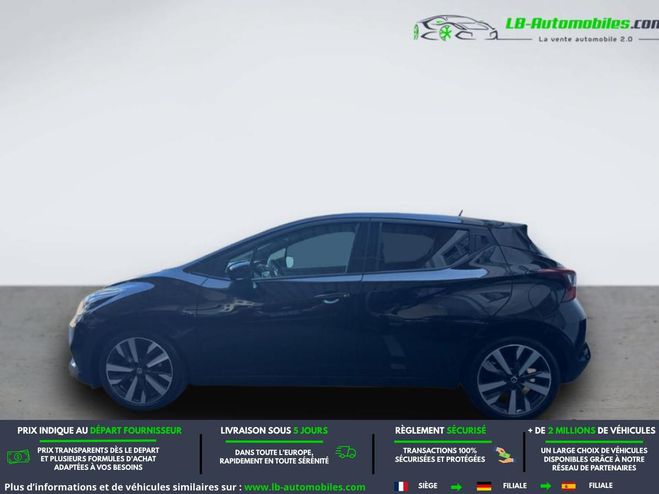The height and width of the screenshot is (494, 659).
Task: Click the French flag next to SIÈGE
Action: 401,486
